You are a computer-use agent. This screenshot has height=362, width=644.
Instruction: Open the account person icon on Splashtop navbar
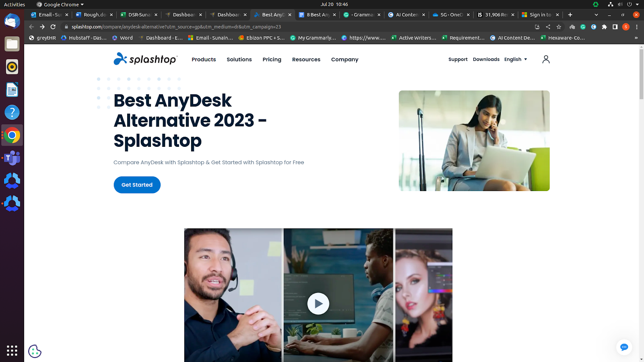coord(546,59)
